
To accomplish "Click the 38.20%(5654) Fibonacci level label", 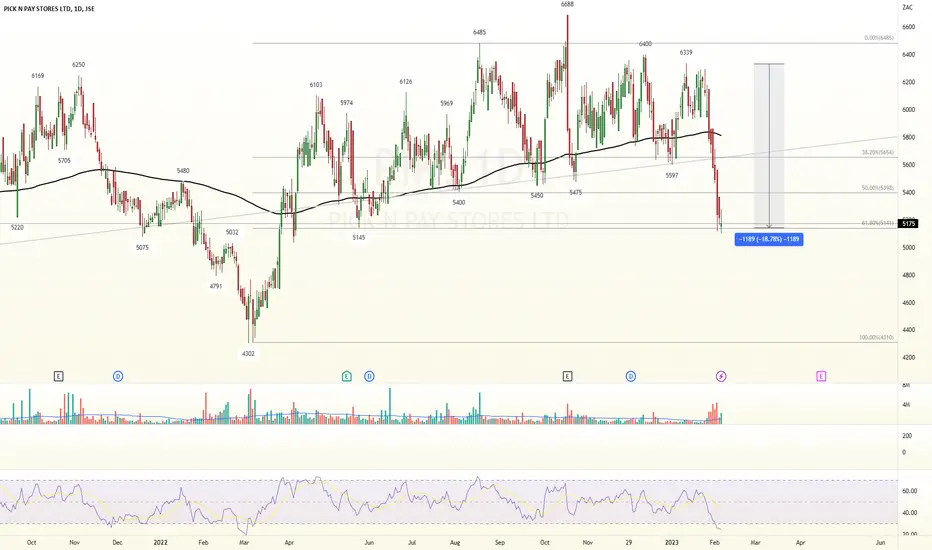I will pos(878,152).
